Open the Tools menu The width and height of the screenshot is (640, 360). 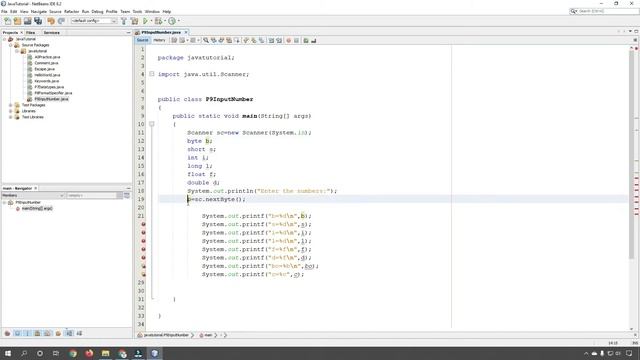point(137,11)
